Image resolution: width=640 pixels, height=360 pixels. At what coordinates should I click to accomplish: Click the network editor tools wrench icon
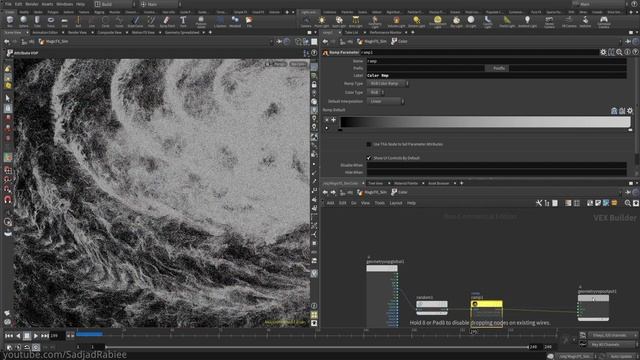[538, 203]
